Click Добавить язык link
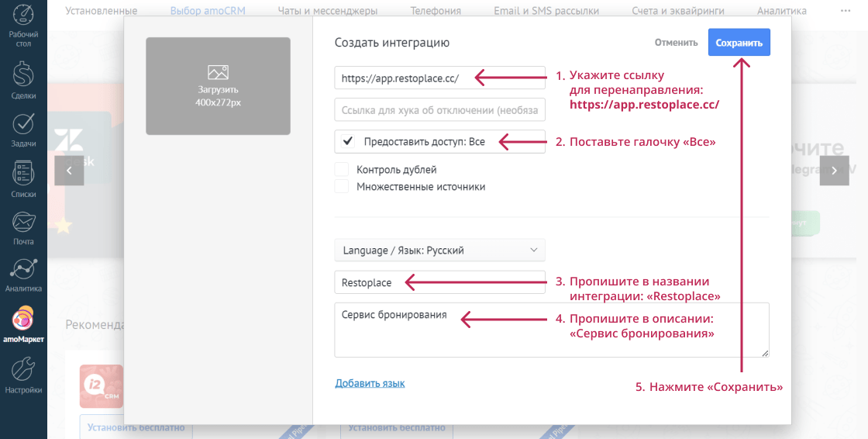 click(x=370, y=383)
